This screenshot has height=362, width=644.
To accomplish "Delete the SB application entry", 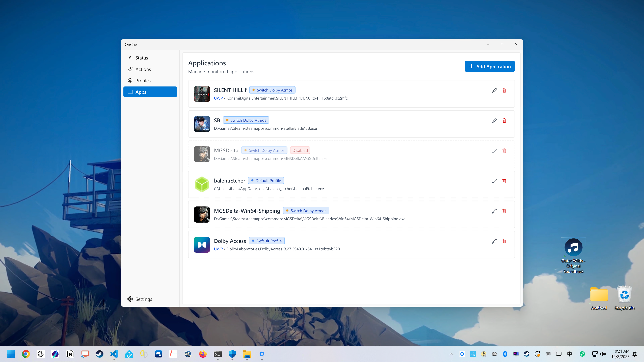I will pos(504,121).
